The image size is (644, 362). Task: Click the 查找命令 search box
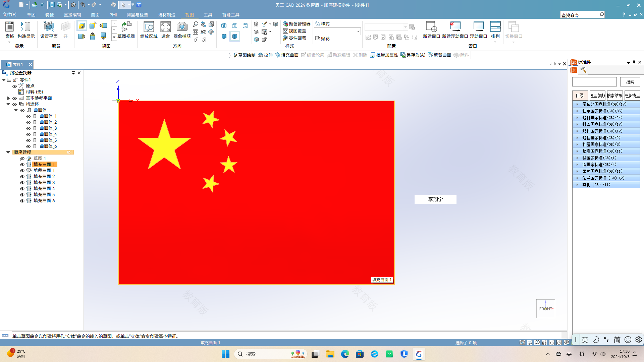click(x=582, y=15)
